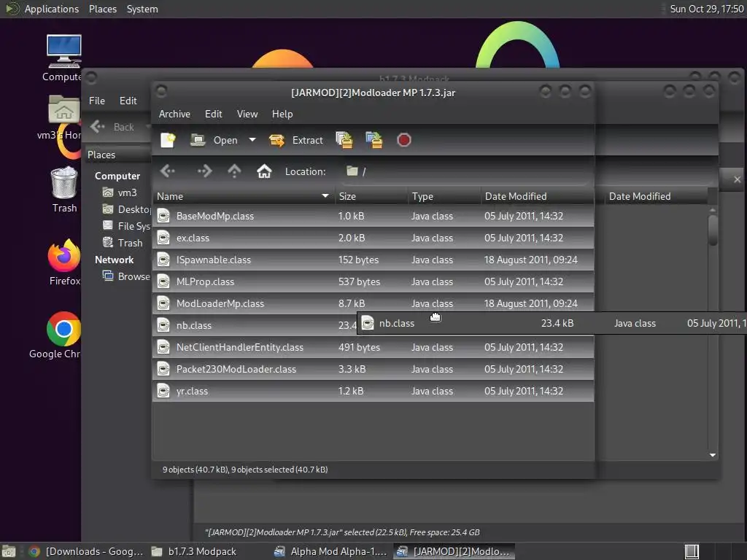Select ex.class file
The image size is (747, 560).
pyautogui.click(x=373, y=238)
